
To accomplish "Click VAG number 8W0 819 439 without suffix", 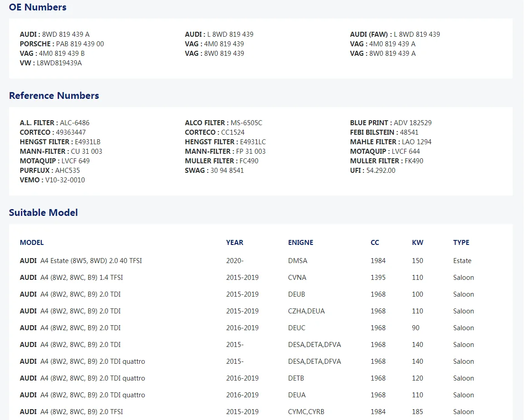I will point(215,54).
